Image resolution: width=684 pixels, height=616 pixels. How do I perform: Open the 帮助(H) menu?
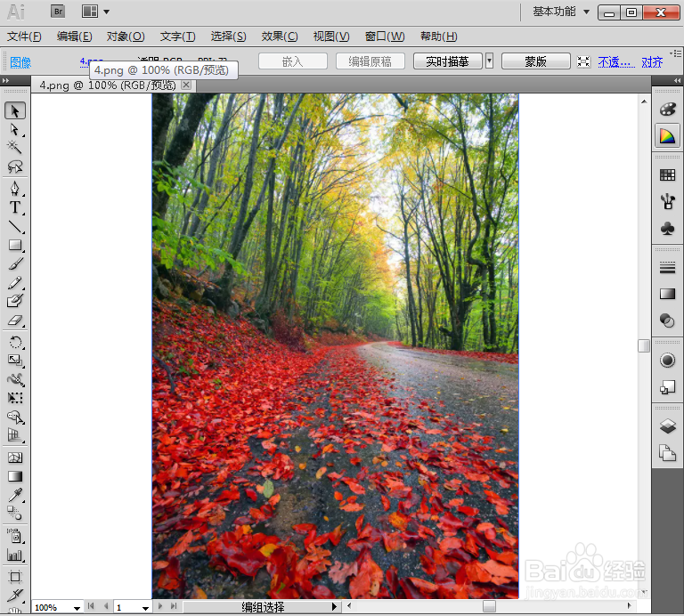point(439,36)
